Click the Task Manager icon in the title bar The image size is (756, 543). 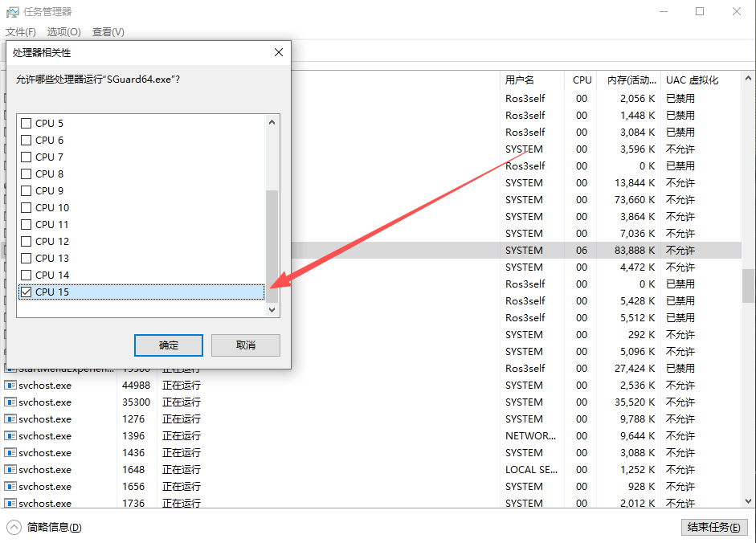(x=12, y=11)
